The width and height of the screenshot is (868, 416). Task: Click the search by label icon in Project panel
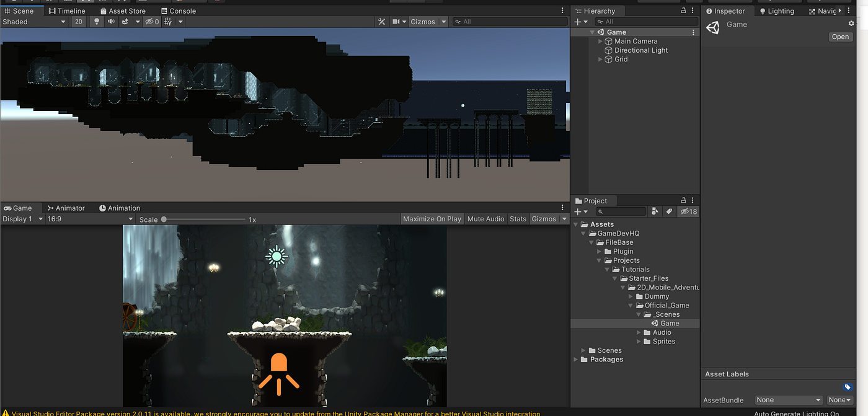(669, 211)
